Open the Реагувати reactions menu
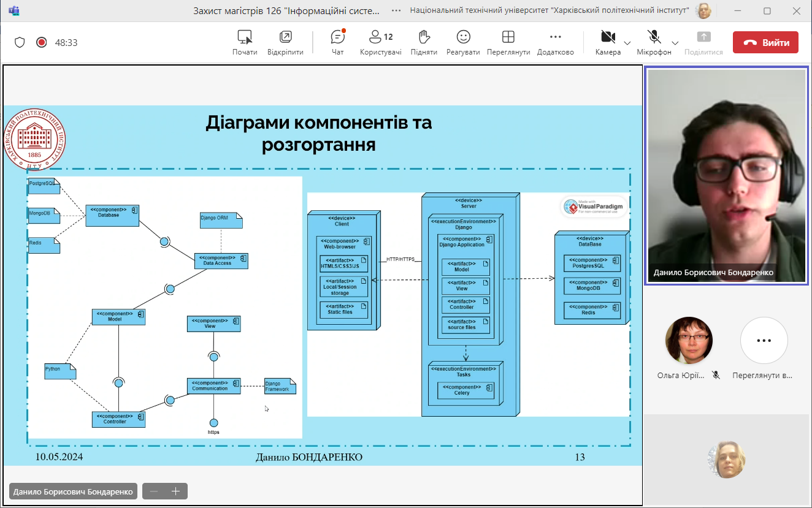 click(463, 42)
